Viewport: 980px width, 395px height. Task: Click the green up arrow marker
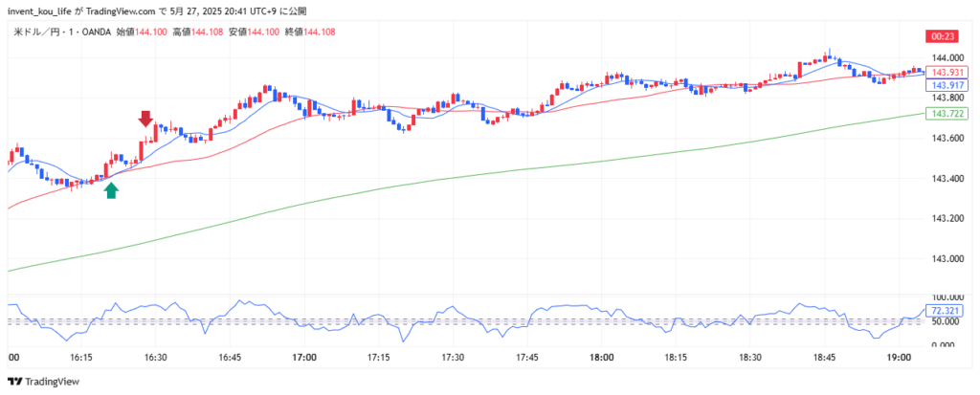point(111,190)
